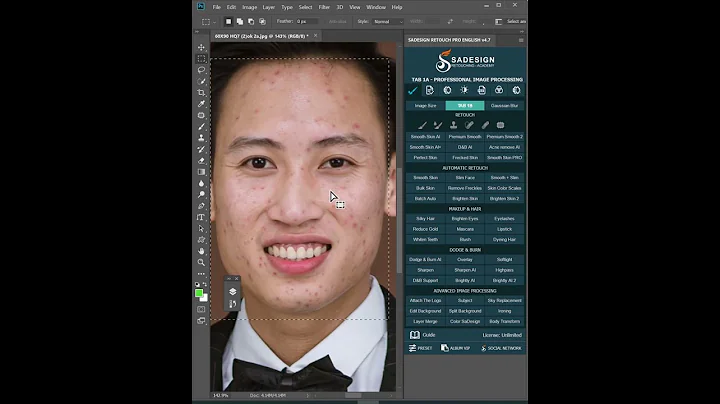Close the document tab
The image size is (720, 404).
pyautogui.click(x=315, y=36)
